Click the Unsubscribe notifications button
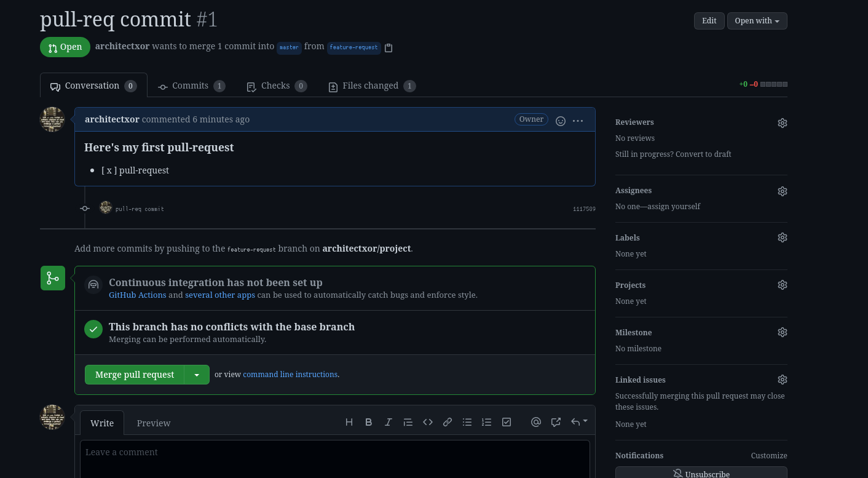This screenshot has width=868, height=478. 701,472
